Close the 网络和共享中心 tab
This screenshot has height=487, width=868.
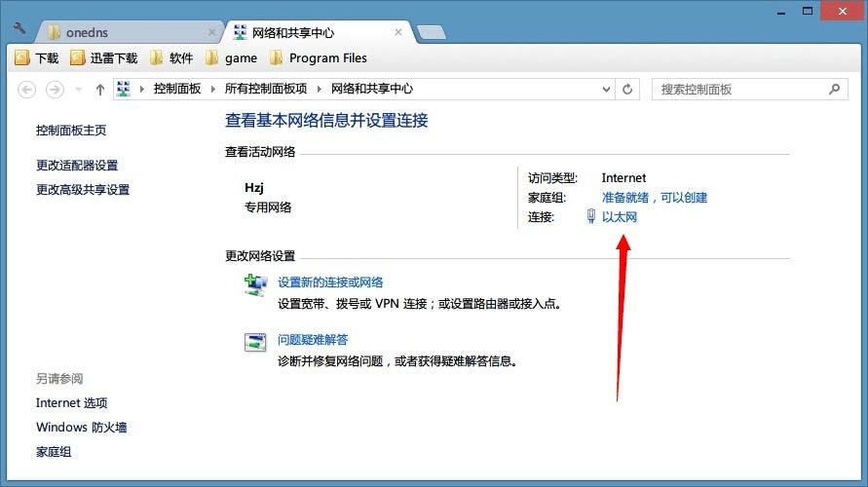pos(398,33)
